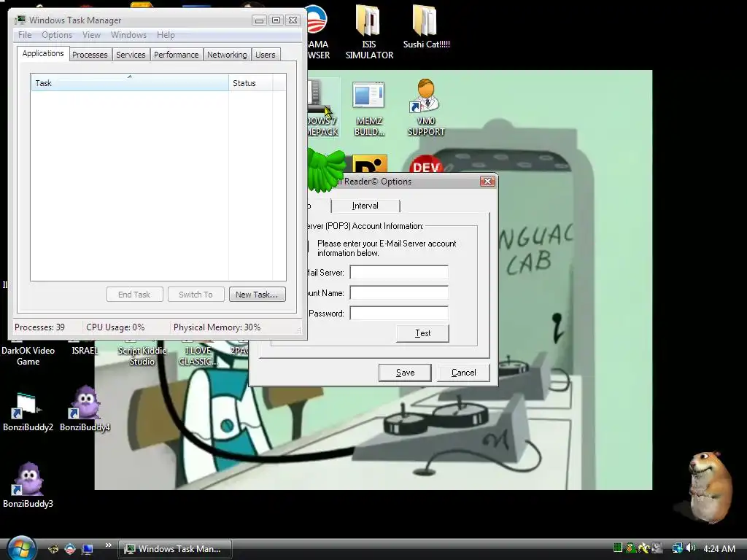Open the network tray icon

tap(677, 548)
